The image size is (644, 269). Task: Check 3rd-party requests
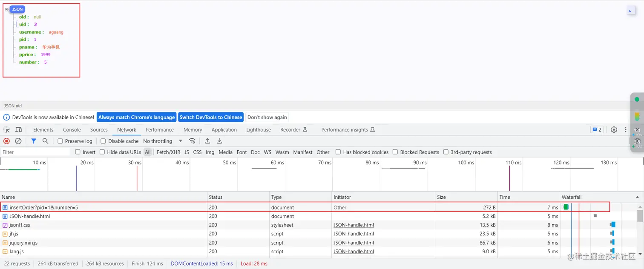tap(446, 152)
